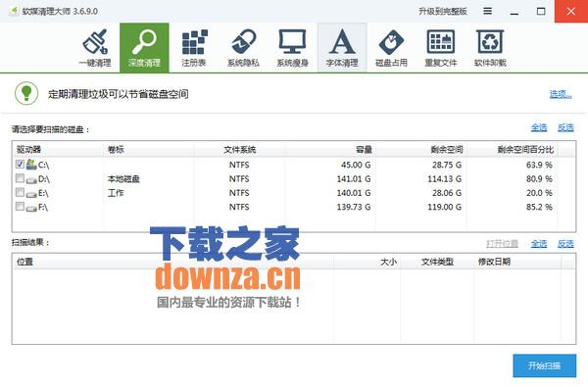Check the D:\ drive checkbox
The height and width of the screenshot is (387, 588).
coord(20,178)
